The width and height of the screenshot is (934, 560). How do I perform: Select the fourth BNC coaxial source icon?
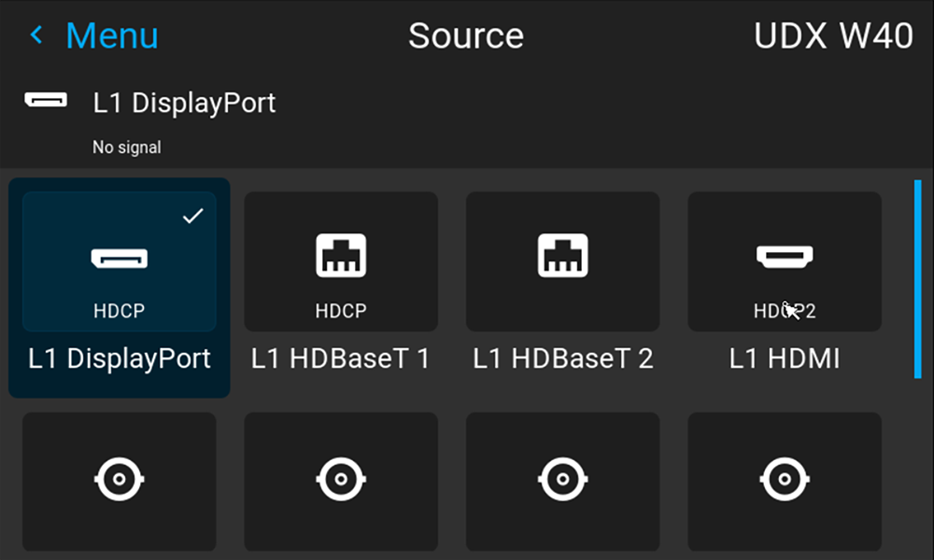[x=785, y=479]
